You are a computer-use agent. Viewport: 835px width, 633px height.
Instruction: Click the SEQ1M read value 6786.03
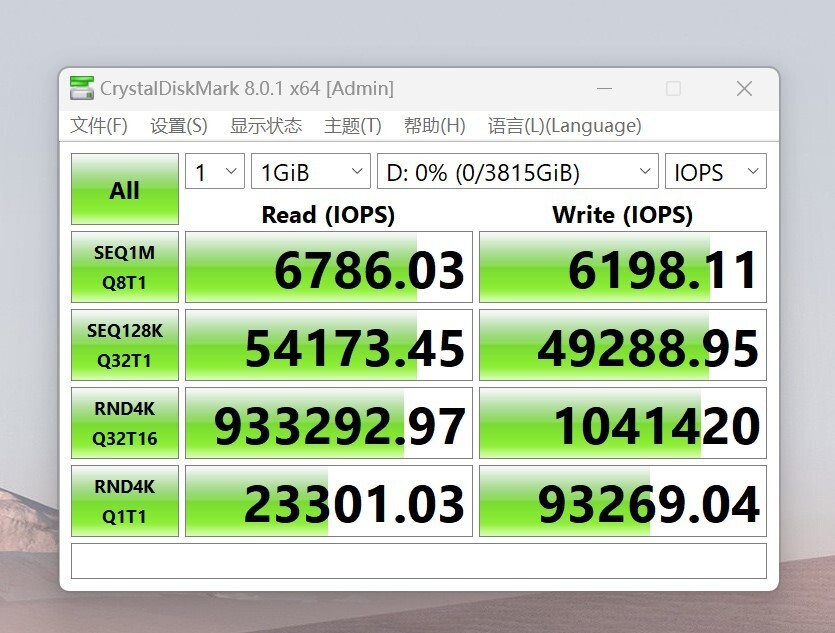[x=329, y=267]
